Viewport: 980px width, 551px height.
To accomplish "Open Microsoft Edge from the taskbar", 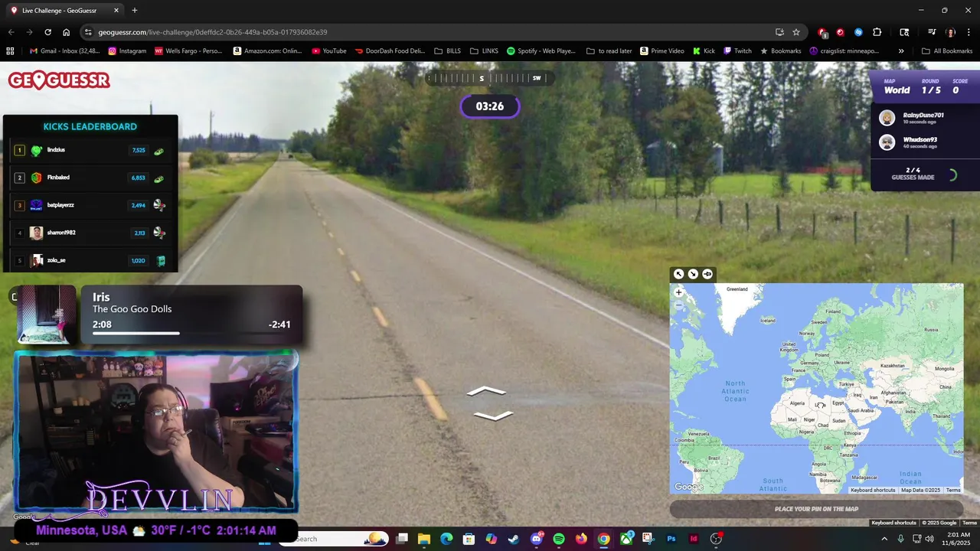I will click(446, 539).
